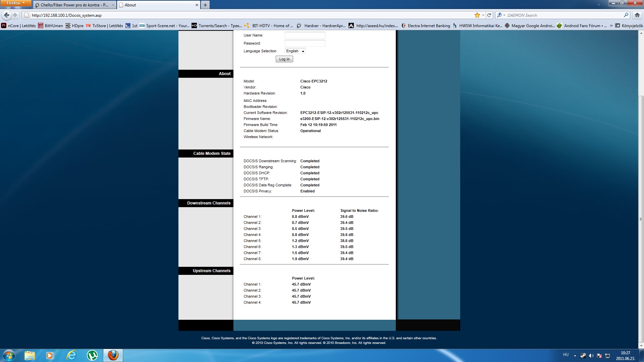Open the Android Fans Fórum bookmark
Screen dimensions: 644x362
tap(582, 25)
